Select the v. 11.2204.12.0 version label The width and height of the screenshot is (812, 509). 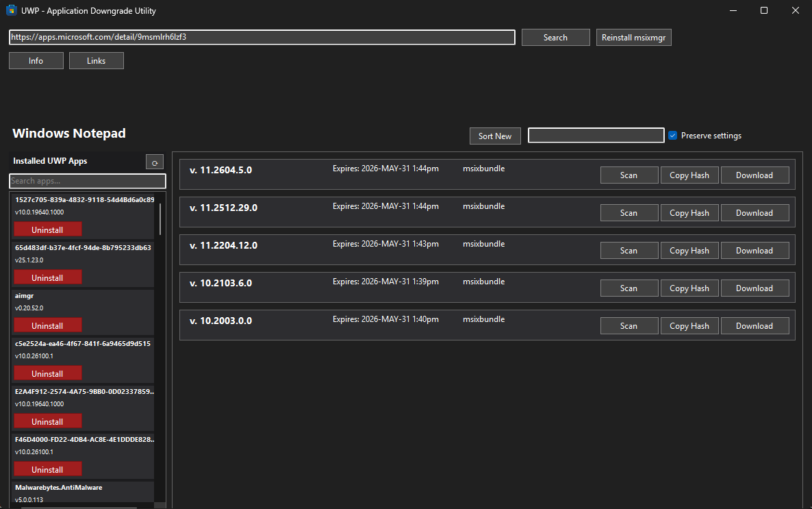223,245
